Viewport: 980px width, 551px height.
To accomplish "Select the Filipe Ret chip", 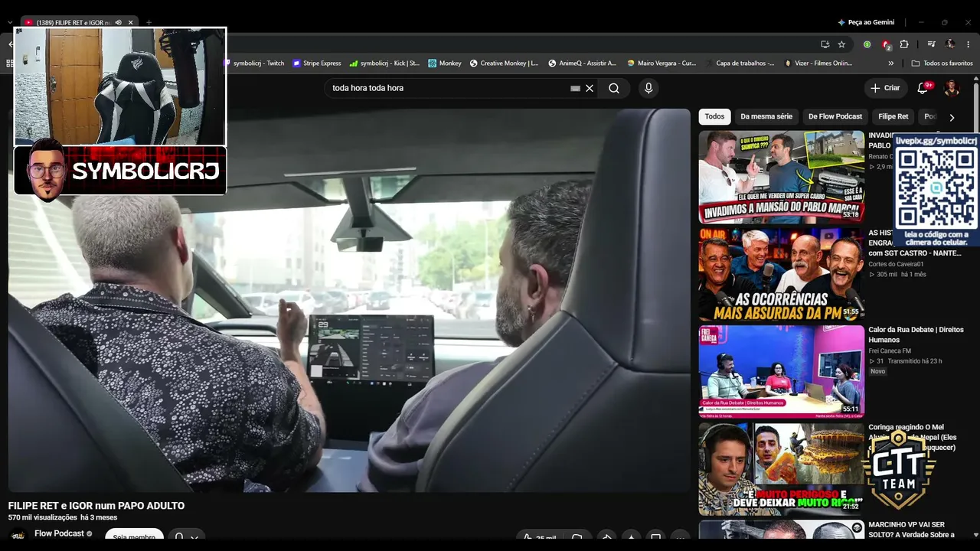I will click(893, 117).
